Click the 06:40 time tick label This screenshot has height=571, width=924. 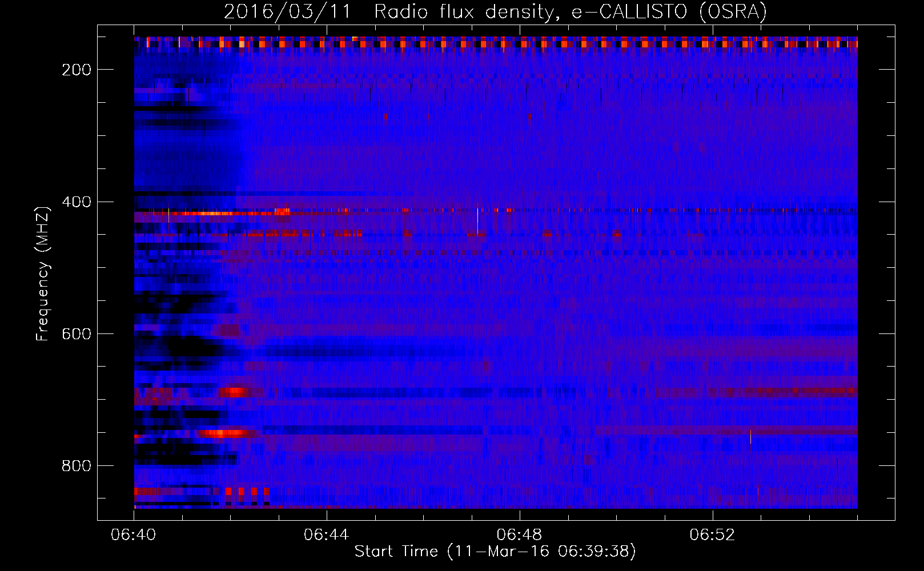pos(134,535)
